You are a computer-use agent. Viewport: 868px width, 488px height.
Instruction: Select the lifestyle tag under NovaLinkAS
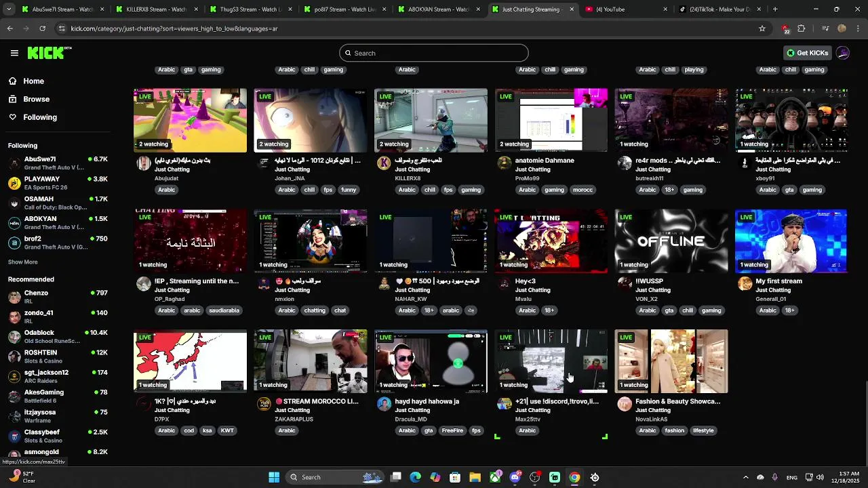[703, 430]
